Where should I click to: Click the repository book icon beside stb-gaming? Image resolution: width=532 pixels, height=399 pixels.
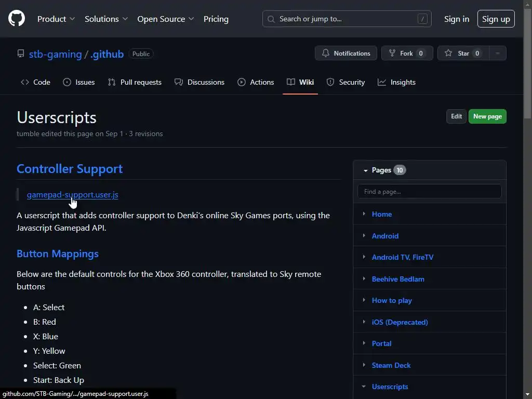tap(21, 54)
